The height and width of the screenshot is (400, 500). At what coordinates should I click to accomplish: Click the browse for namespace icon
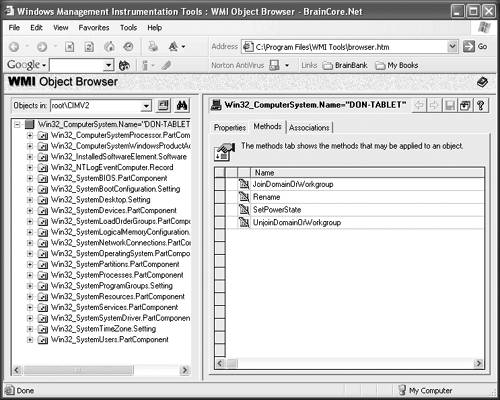point(163,106)
